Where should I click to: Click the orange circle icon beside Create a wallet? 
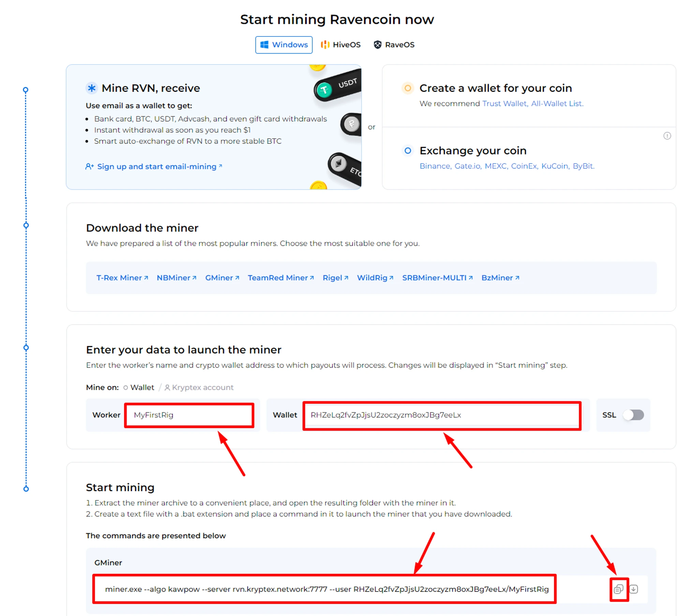(x=407, y=88)
